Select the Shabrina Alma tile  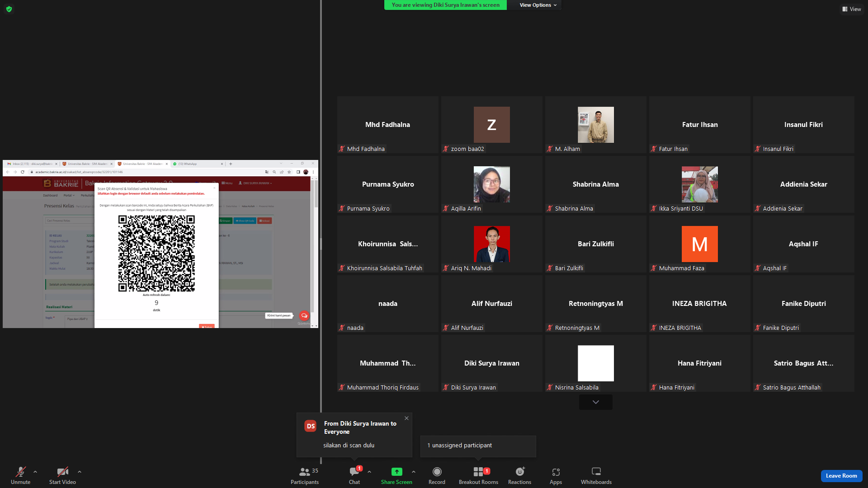596,184
